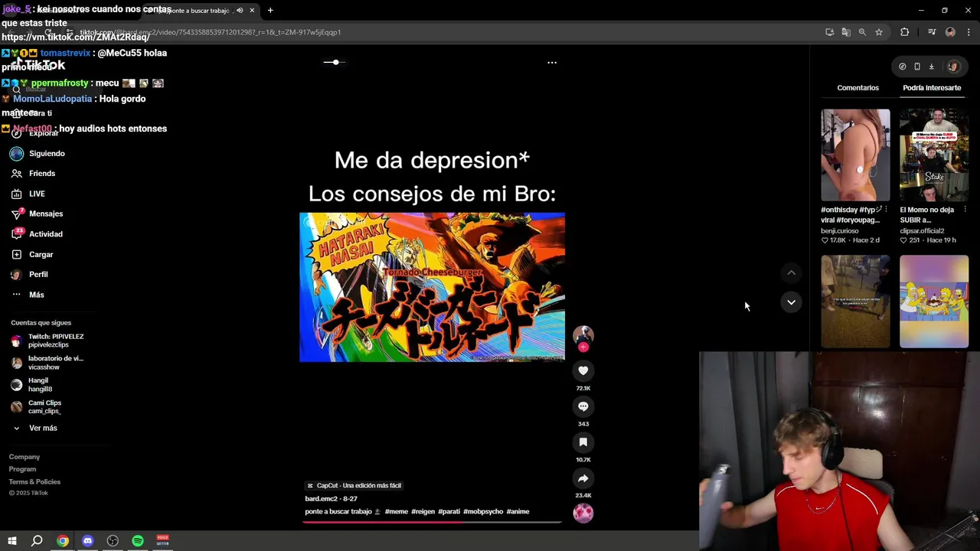Open a new browser tab
Screen dimensions: 980x551
coord(270,11)
